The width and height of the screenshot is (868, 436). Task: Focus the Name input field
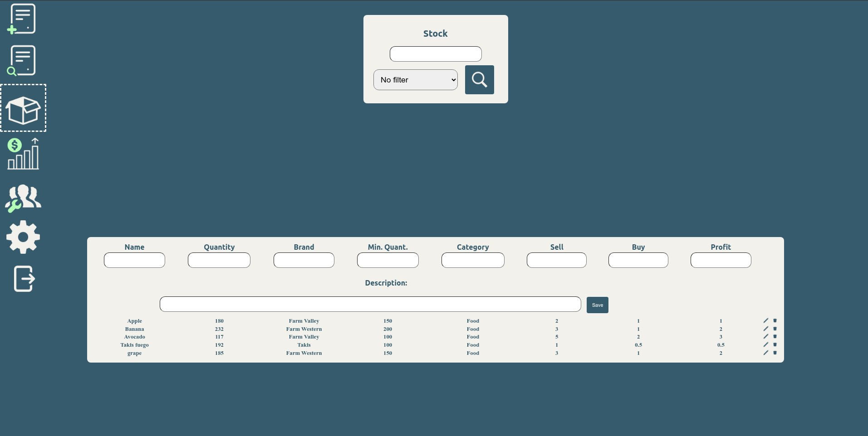click(134, 260)
